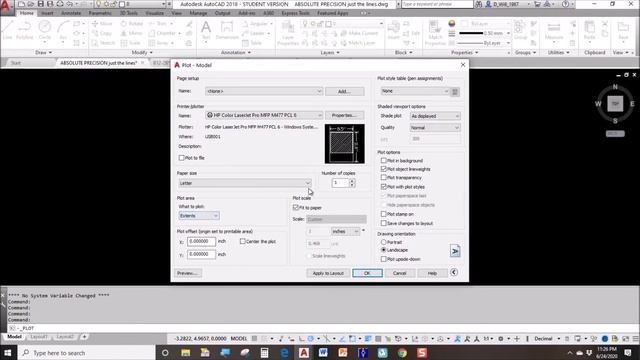
Task: Enable the Plot in background checkbox
Action: pos(384,160)
